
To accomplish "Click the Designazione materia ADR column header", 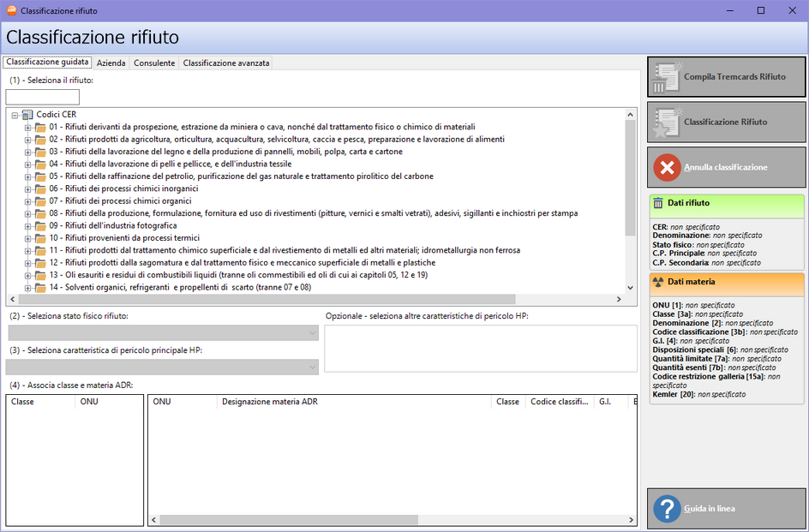I will click(269, 402).
